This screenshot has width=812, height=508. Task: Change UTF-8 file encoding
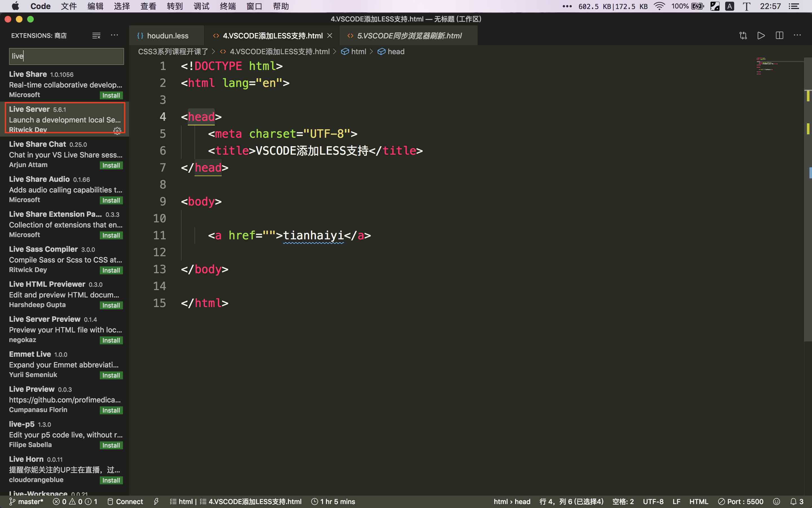pyautogui.click(x=653, y=502)
